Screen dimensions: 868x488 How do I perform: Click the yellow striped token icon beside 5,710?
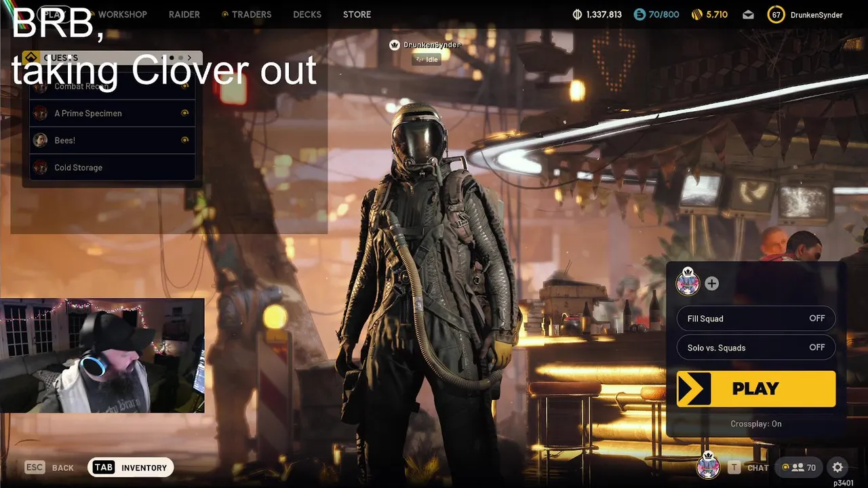[x=696, y=14]
